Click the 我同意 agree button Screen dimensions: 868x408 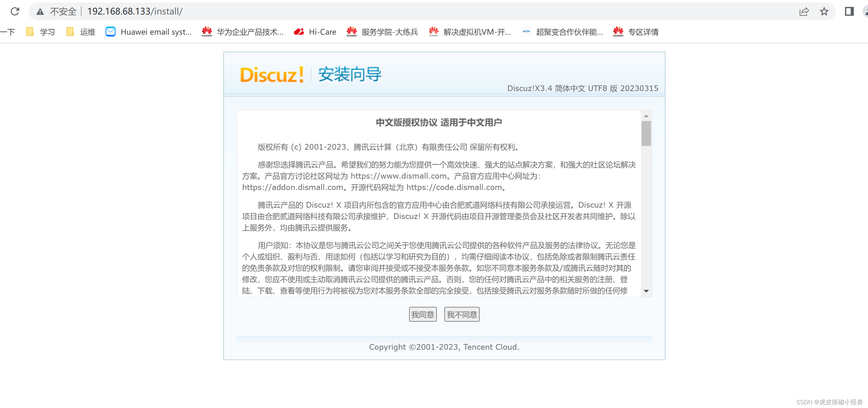click(423, 314)
